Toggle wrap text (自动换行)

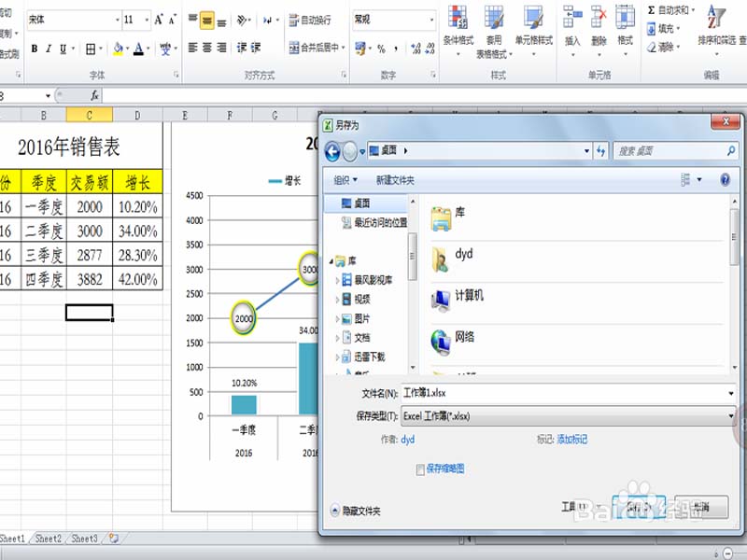309,20
